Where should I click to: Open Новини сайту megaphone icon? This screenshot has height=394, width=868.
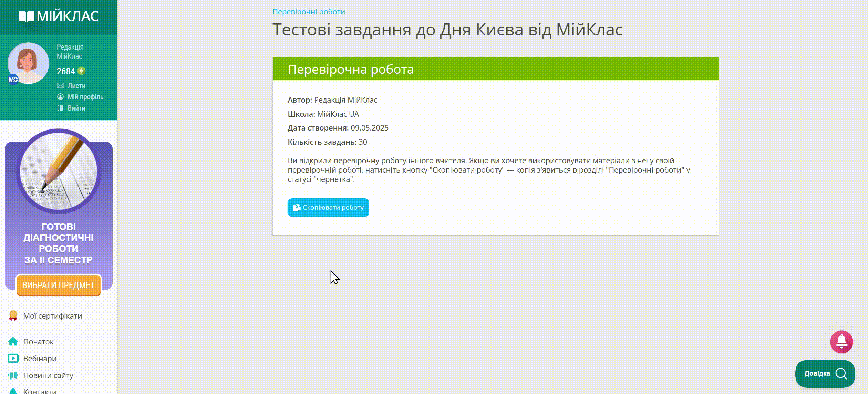coord(13,375)
